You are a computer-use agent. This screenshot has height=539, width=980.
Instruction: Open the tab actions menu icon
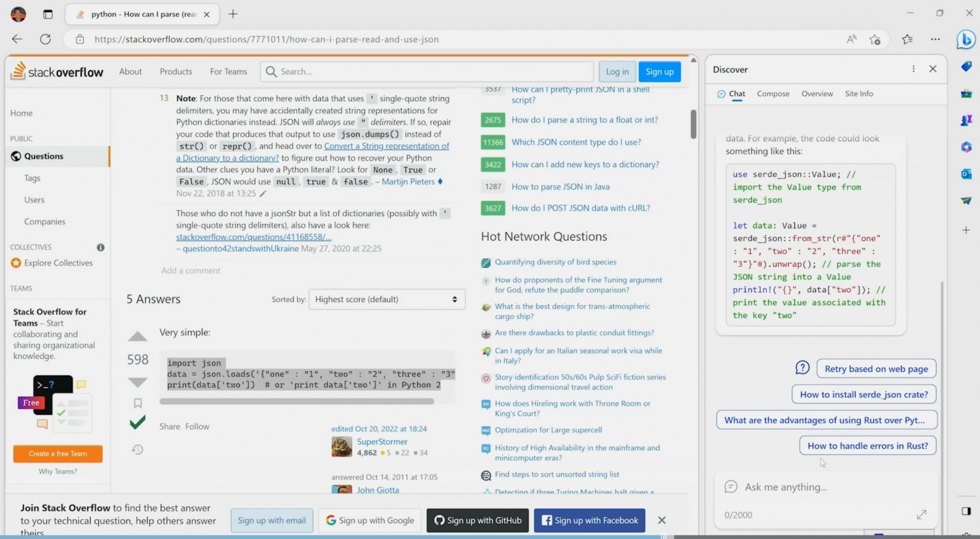48,14
